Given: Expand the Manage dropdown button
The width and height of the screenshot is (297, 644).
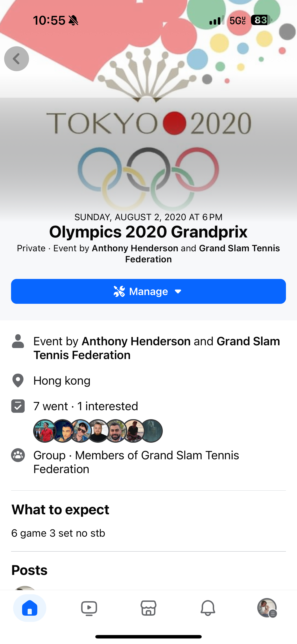Looking at the screenshot, I should [148, 291].
